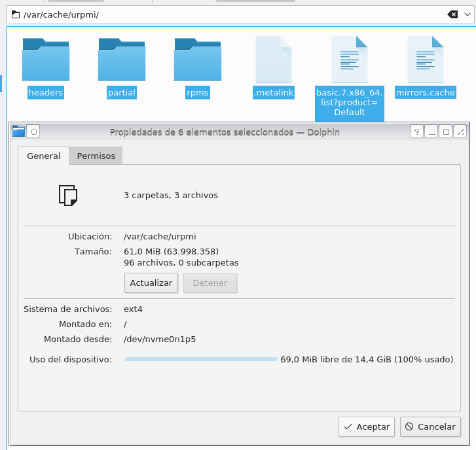Screen dimensions: 476x450
Task: Select the partial folder icon
Action: tap(122, 60)
